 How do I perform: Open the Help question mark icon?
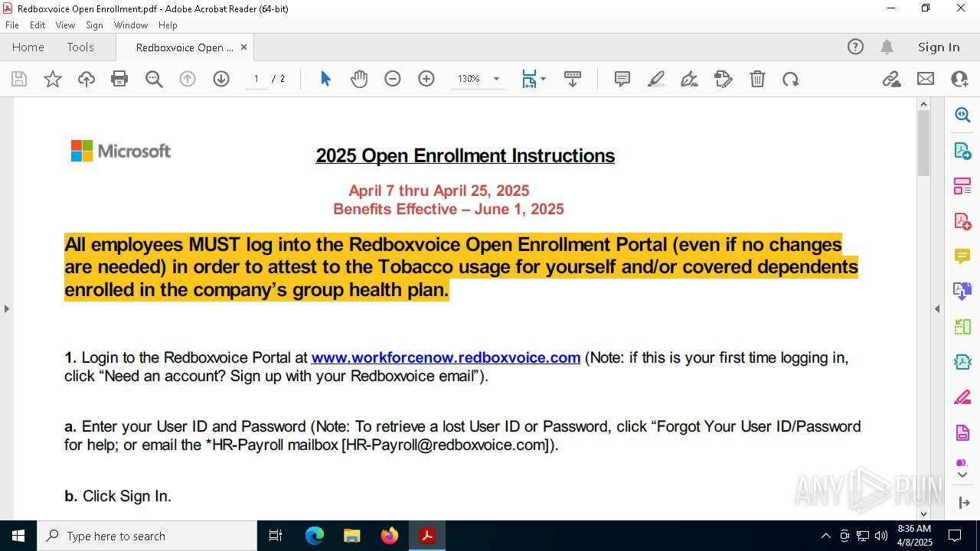[x=855, y=47]
